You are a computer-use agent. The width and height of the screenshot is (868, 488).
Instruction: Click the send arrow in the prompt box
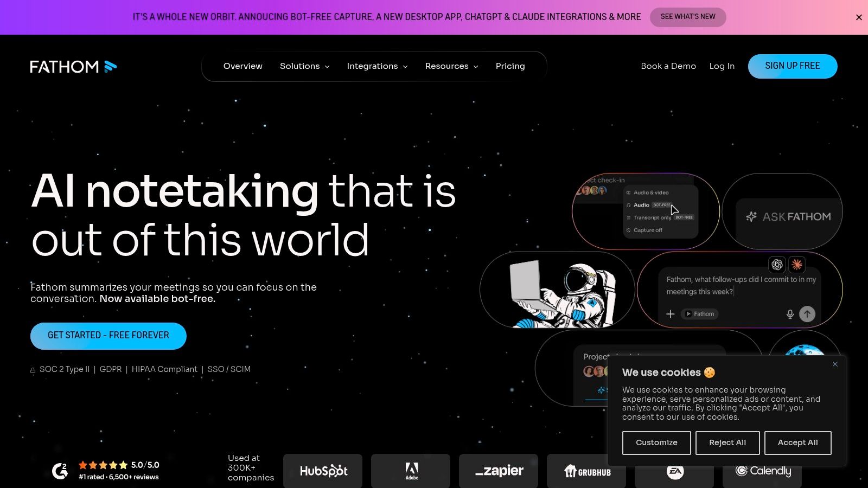point(807,314)
